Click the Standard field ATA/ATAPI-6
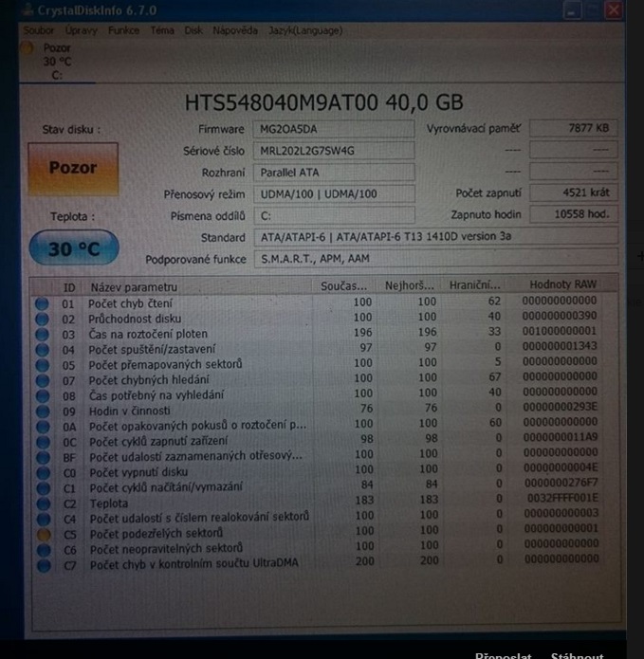This screenshot has width=644, height=659. (x=436, y=237)
